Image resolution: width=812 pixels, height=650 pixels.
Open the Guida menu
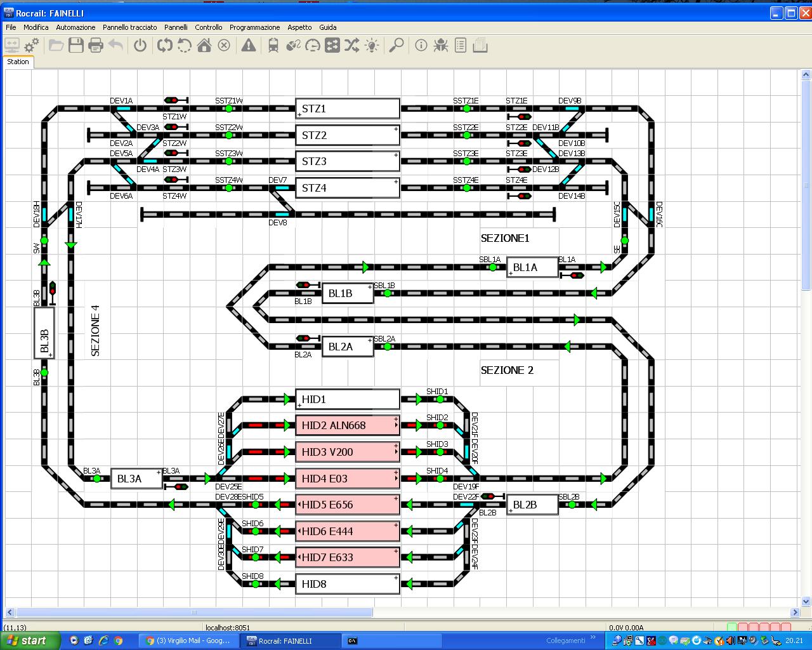click(x=328, y=27)
